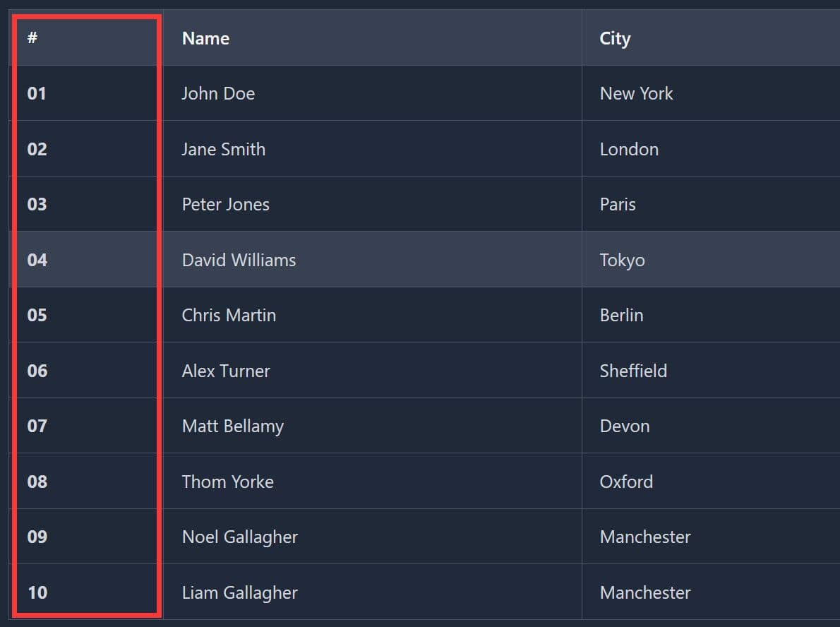Click the Thom Yorke name cell

(228, 482)
